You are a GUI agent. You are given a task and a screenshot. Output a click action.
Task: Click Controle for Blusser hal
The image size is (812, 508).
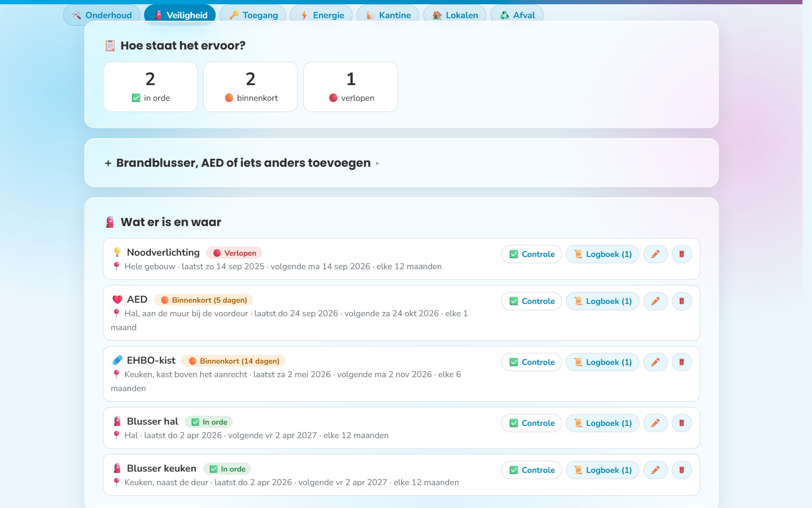coord(532,423)
